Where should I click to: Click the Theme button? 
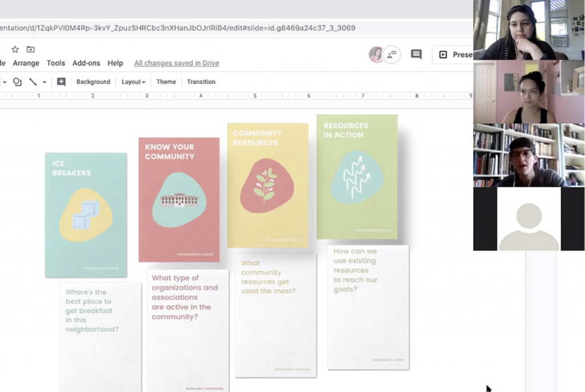point(166,82)
